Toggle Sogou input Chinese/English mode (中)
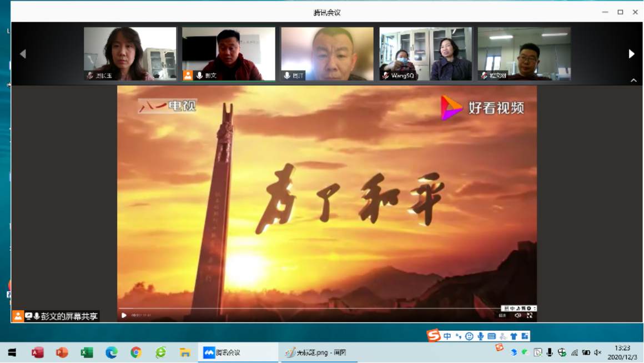 pos(447,336)
